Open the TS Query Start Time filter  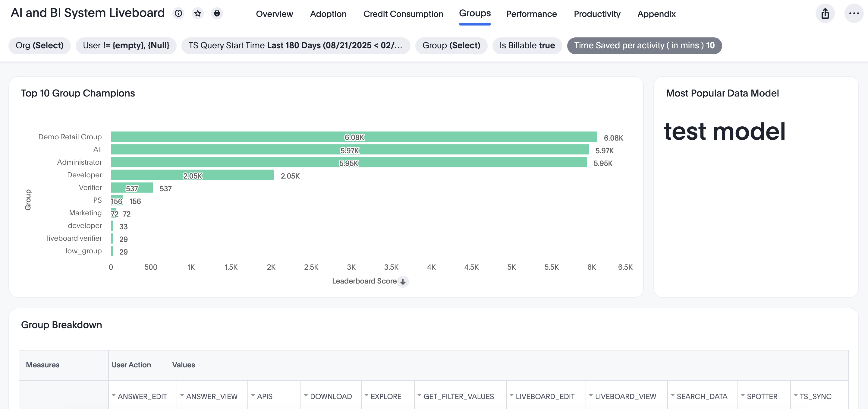[x=296, y=46]
